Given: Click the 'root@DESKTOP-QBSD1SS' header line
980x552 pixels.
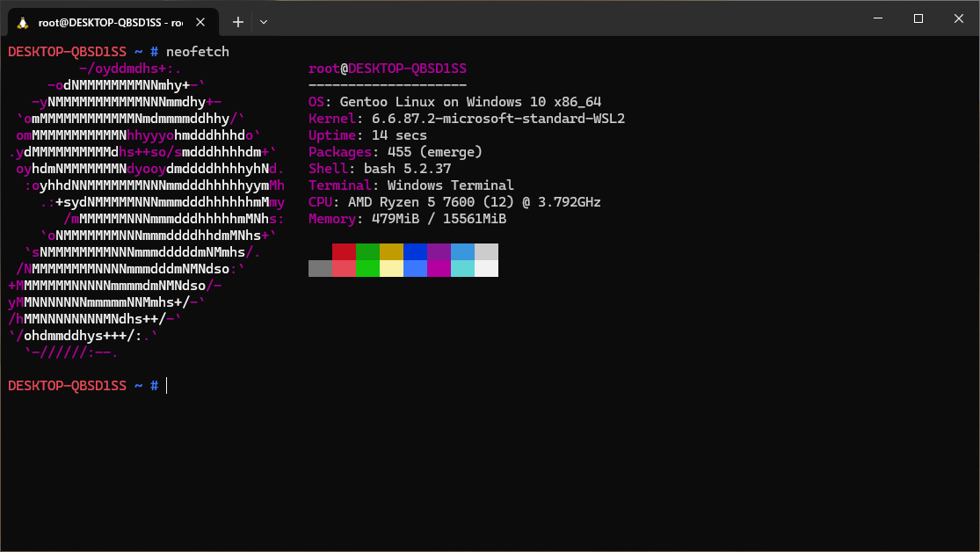Looking at the screenshot, I should click(388, 69).
